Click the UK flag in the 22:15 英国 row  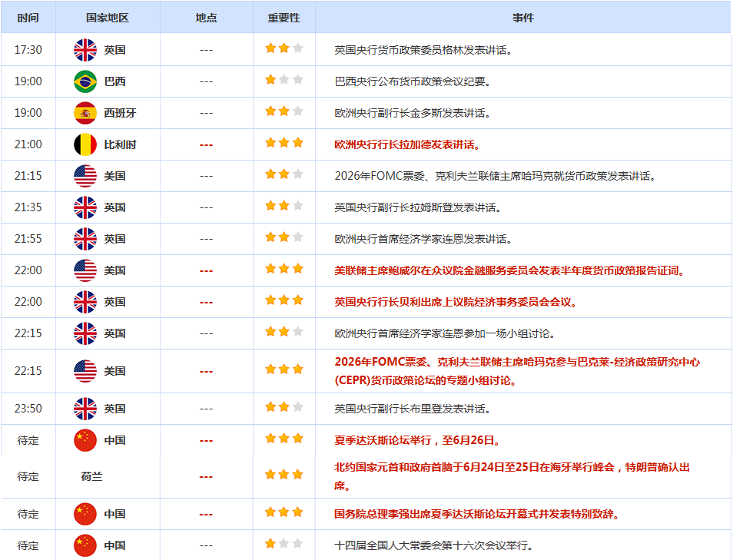tap(85, 333)
